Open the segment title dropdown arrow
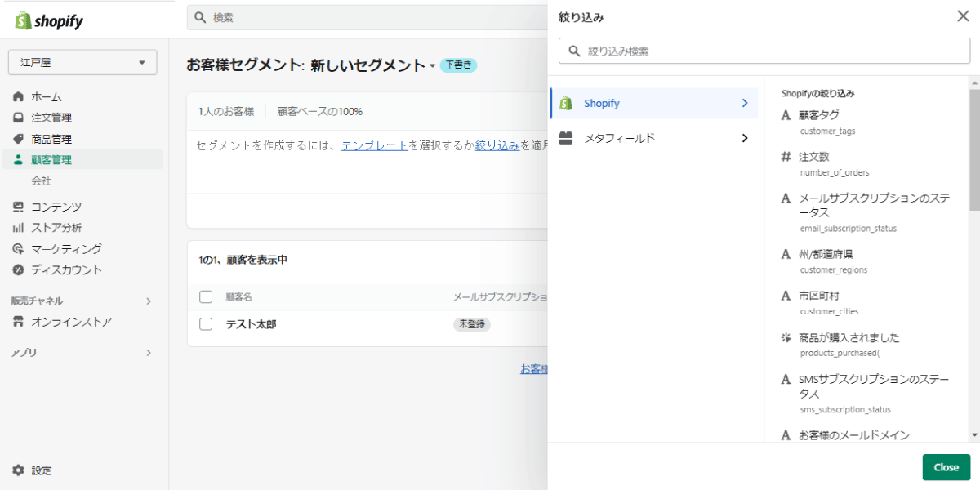Image resolution: width=980 pixels, height=490 pixels. pos(432,66)
